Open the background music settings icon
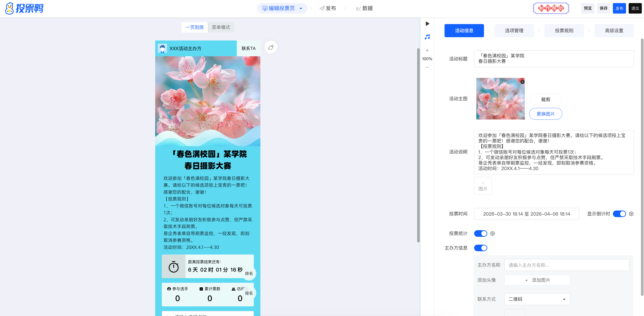The width and height of the screenshot is (644, 316). pyautogui.click(x=427, y=37)
